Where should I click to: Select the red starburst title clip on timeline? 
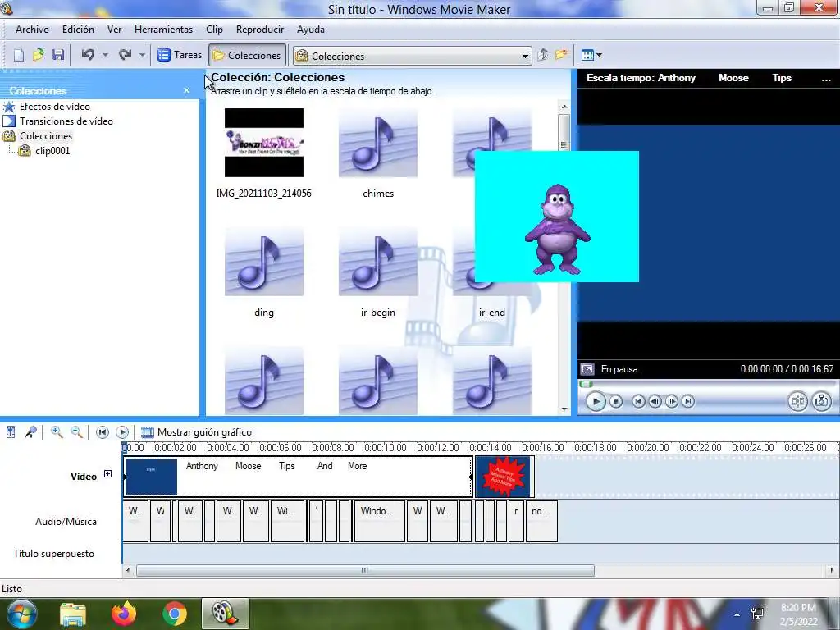tap(504, 477)
